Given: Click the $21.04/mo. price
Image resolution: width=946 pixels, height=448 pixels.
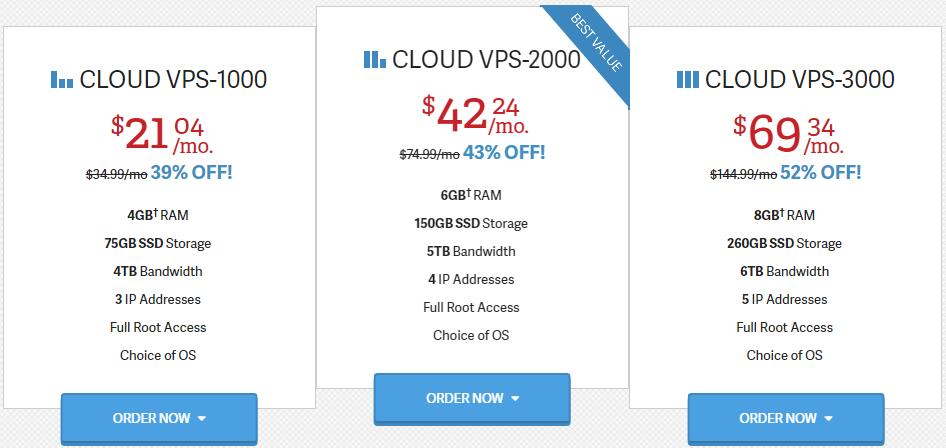Looking at the screenshot, I should 162,134.
